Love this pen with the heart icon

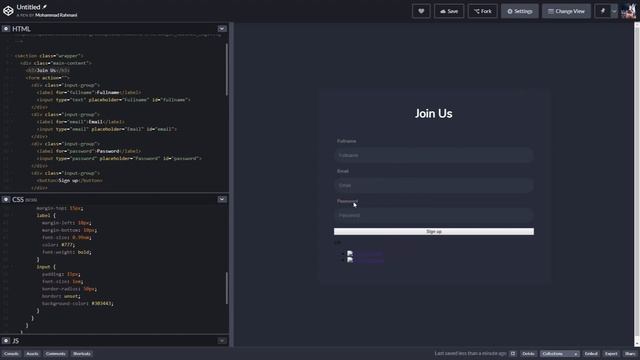click(421, 11)
